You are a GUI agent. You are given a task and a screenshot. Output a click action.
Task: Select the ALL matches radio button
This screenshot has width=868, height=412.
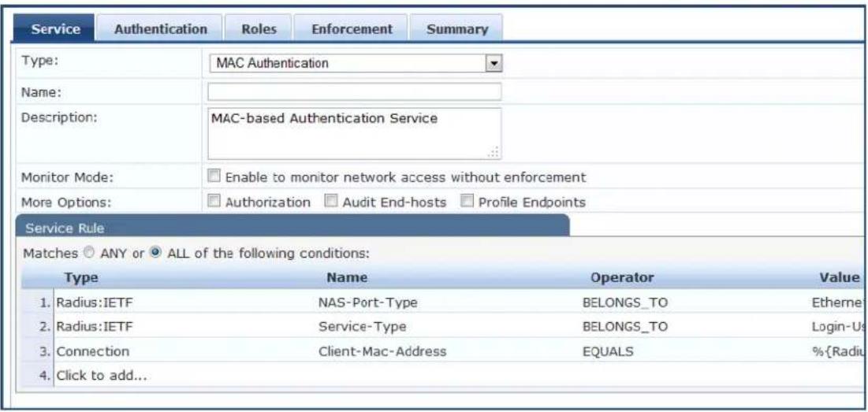point(156,253)
